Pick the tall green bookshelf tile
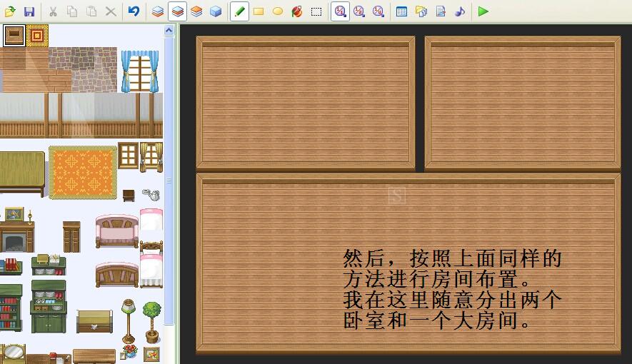 11,308
